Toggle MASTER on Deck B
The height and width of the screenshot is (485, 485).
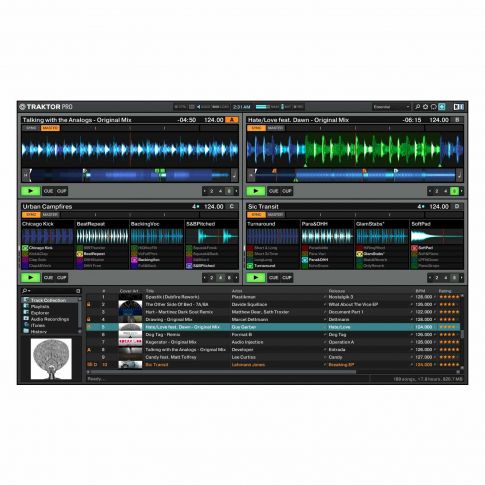[275, 128]
